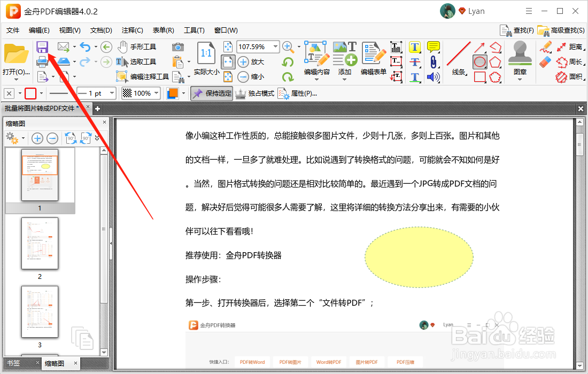Screen dimensions: 588x374
Task: Select the pencil freehand drawing tool
Action: [x=546, y=47]
